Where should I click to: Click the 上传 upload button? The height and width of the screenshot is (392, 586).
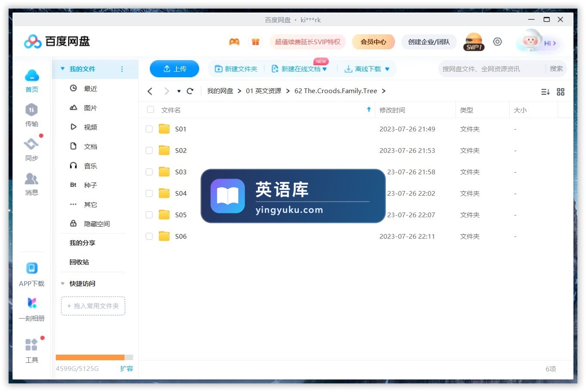point(174,69)
